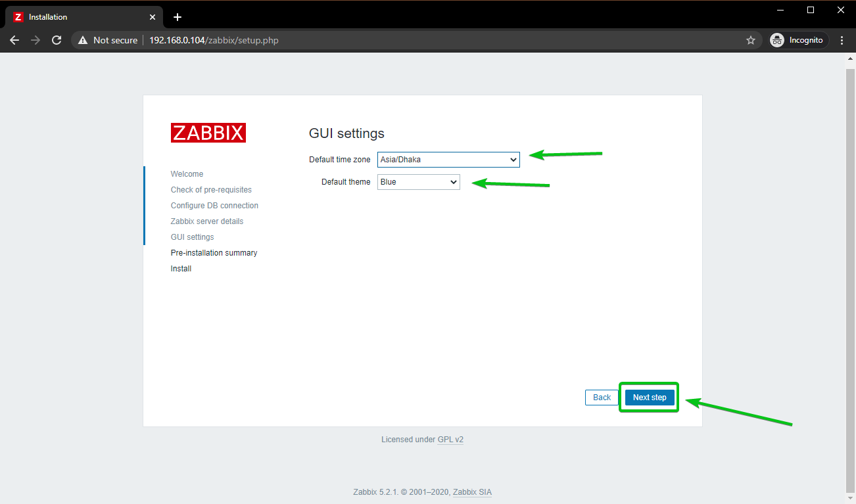The image size is (856, 504).
Task: Click the browser back arrow
Action: [14, 40]
